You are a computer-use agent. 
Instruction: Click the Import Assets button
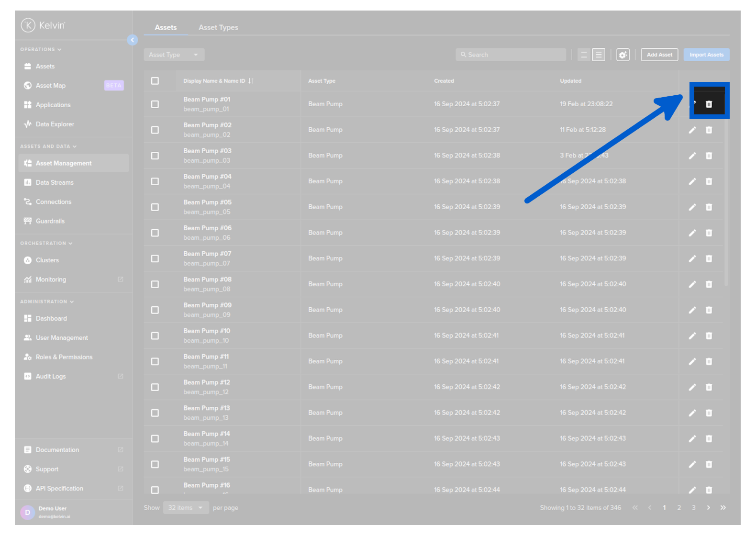tap(706, 55)
